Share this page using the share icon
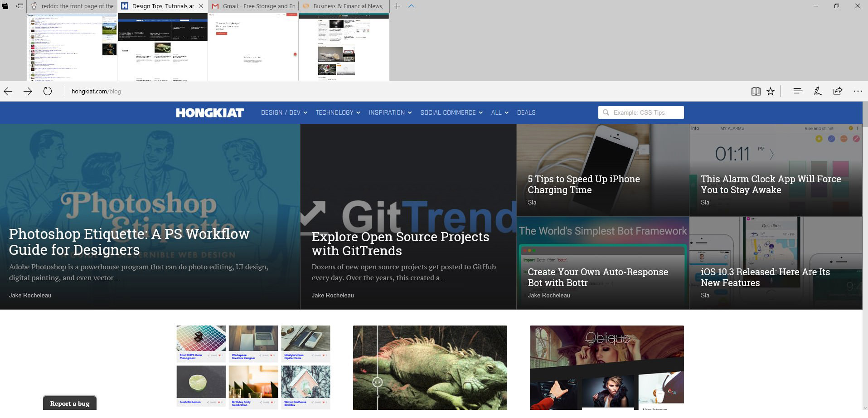This screenshot has width=868, height=418. click(x=838, y=91)
